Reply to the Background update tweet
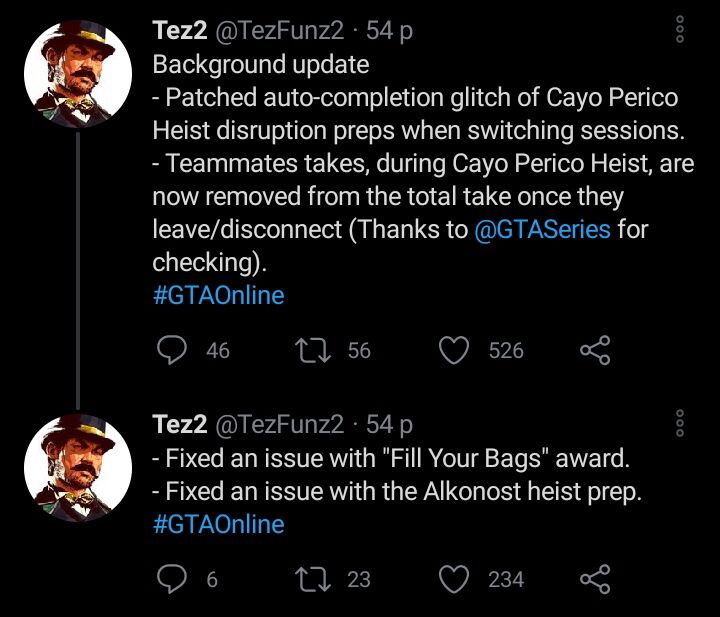720x617 pixels. tap(174, 350)
